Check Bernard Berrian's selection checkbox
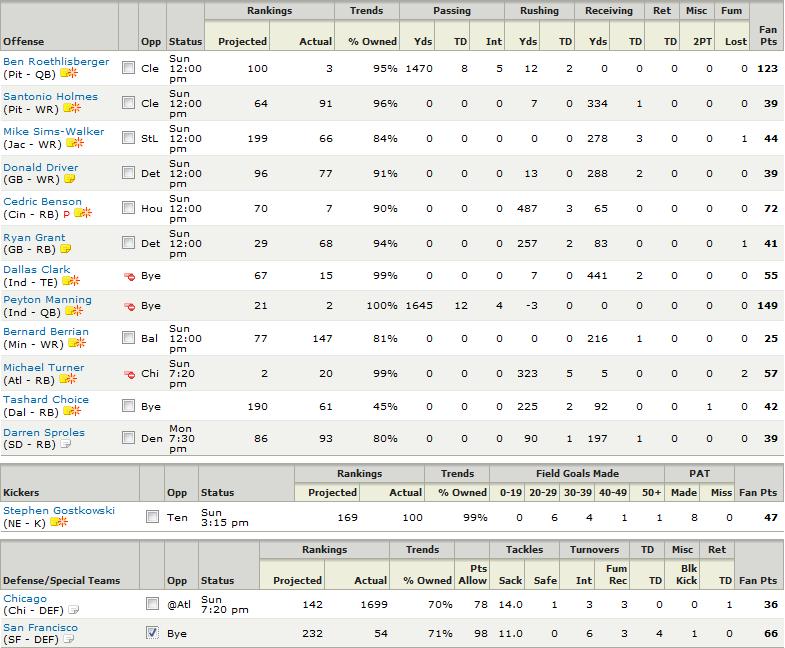Image resolution: width=785 pixels, height=648 pixels. 129,338
